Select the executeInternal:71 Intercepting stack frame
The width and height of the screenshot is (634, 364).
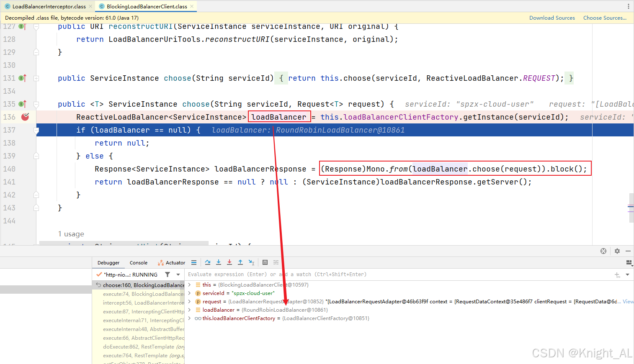pos(139,320)
